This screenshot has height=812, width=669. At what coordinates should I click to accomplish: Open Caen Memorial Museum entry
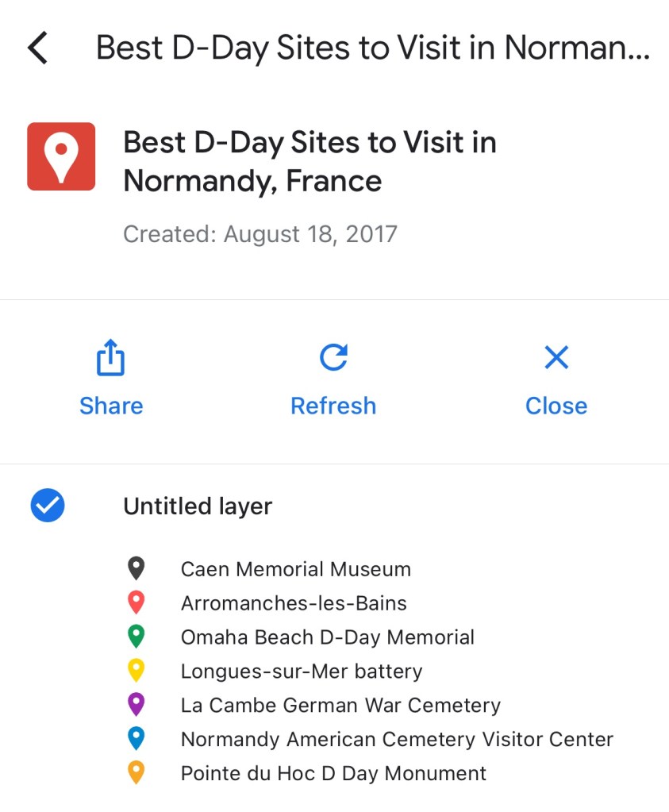295,569
